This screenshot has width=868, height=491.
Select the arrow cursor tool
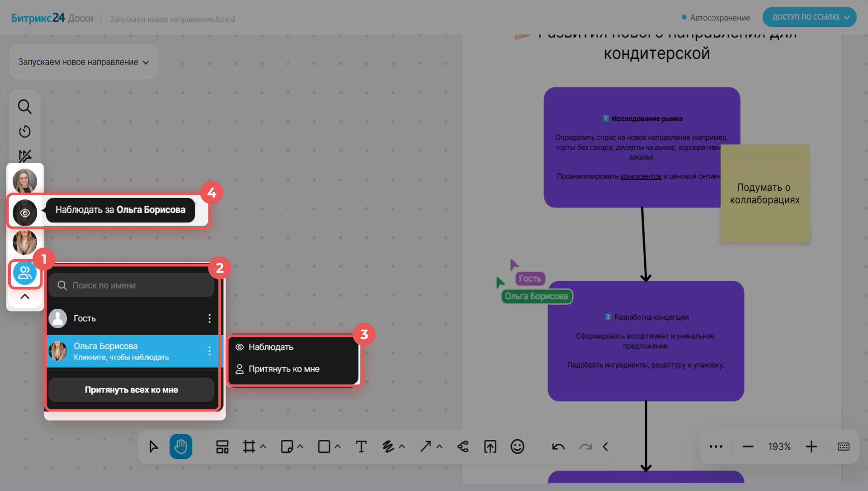(154, 447)
